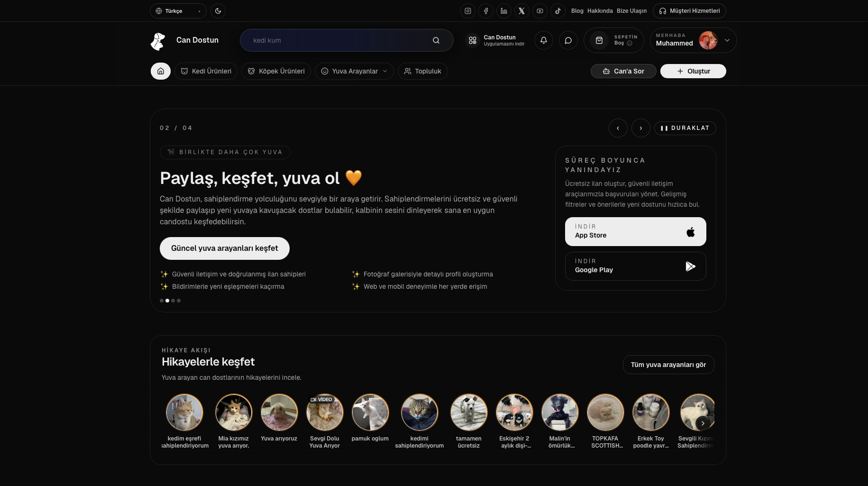Open notifications bell

pos(543,40)
